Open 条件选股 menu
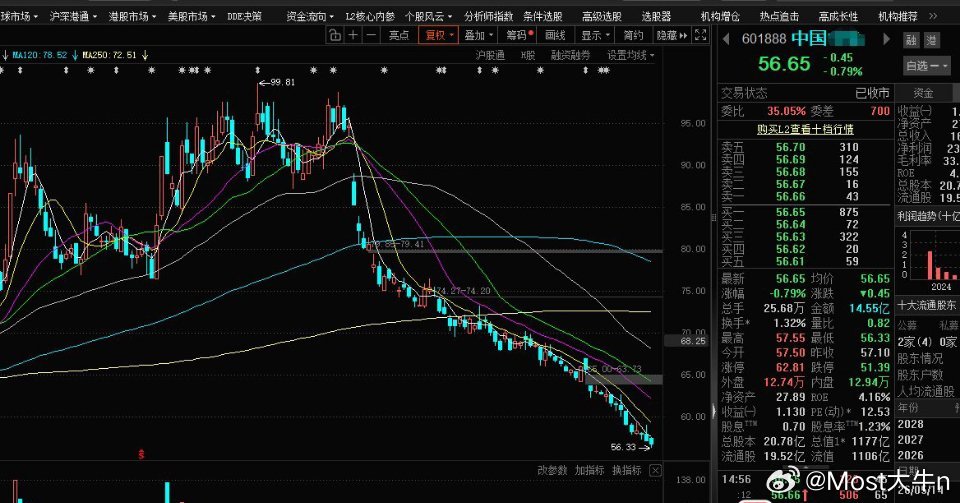This screenshot has height=503, width=960. click(x=542, y=17)
